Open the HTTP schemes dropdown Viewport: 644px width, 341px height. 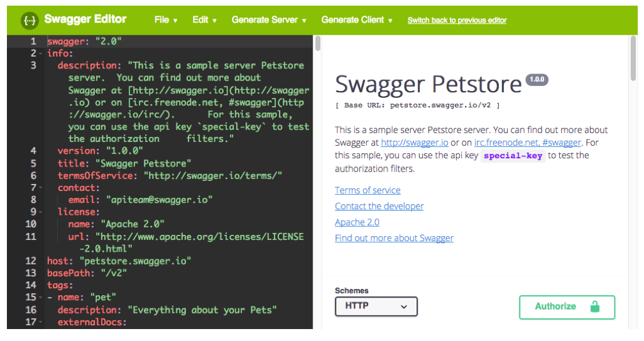[x=376, y=306]
